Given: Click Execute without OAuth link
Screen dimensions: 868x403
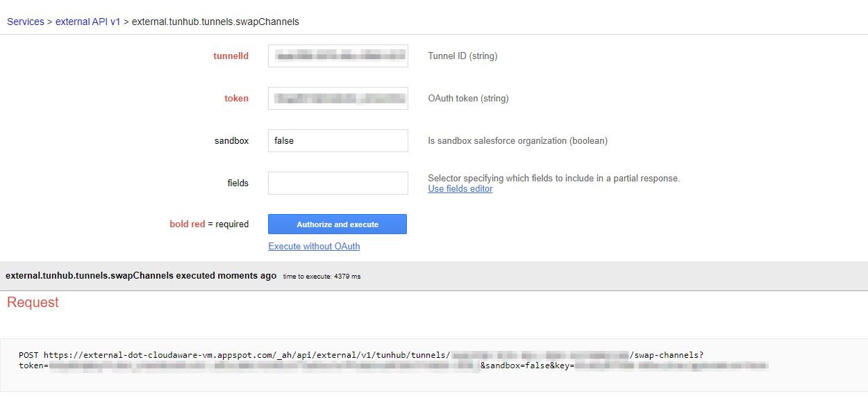Looking at the screenshot, I should (x=314, y=247).
